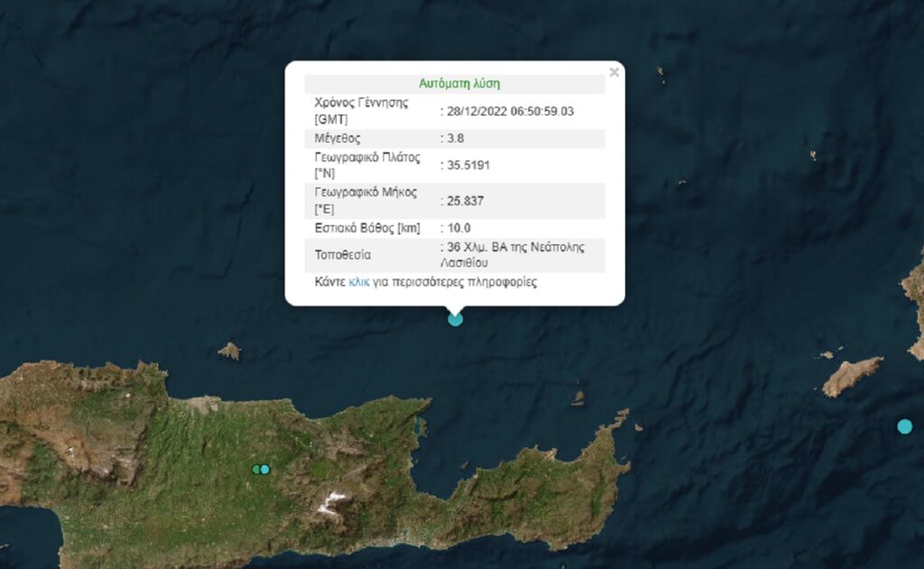924x569 pixels.
Task: Select the earthquake marker near the right edge
Action: click(904, 427)
